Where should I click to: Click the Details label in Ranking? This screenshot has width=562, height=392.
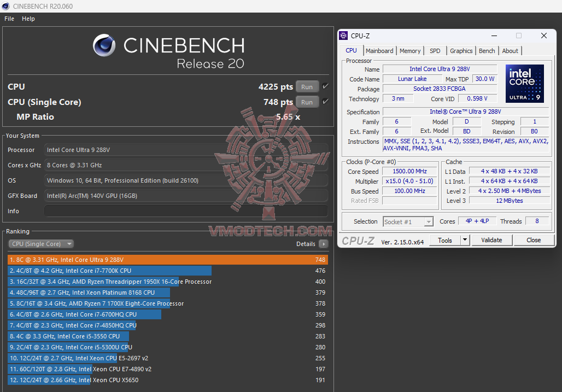(x=306, y=244)
